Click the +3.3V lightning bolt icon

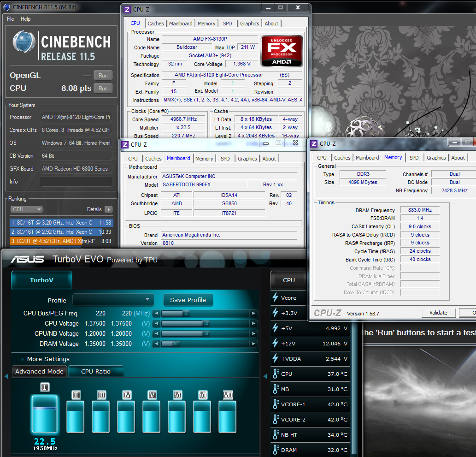276,312
